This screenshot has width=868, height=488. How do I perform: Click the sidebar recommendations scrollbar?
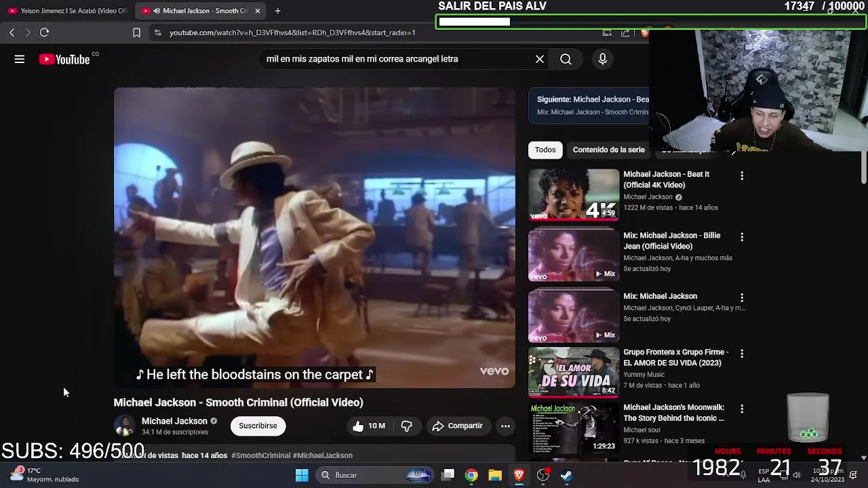(863, 166)
